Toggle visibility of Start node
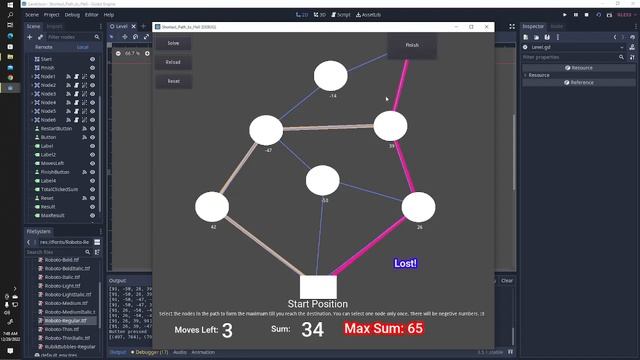The width and height of the screenshot is (640, 360). pyautogui.click(x=93, y=59)
